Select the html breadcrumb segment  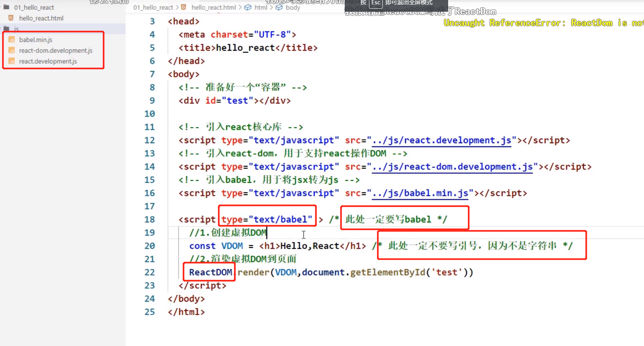[261, 7]
